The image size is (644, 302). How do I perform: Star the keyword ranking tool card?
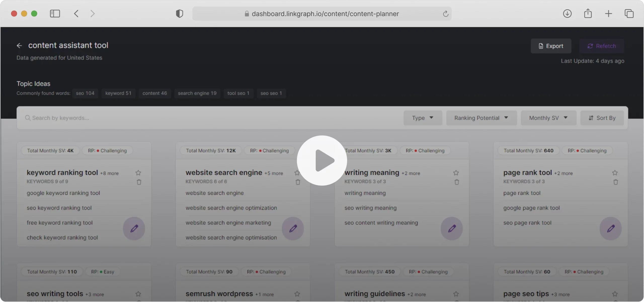coord(138,173)
